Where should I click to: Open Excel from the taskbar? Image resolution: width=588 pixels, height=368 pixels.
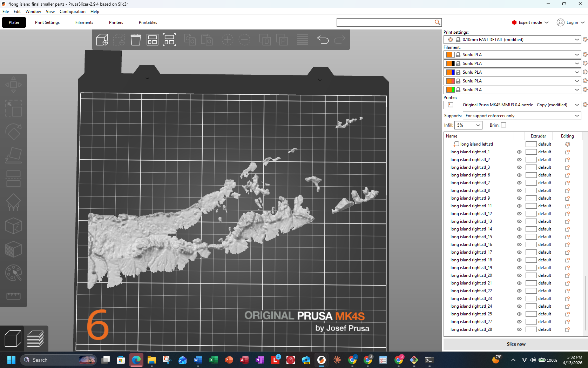tap(213, 360)
